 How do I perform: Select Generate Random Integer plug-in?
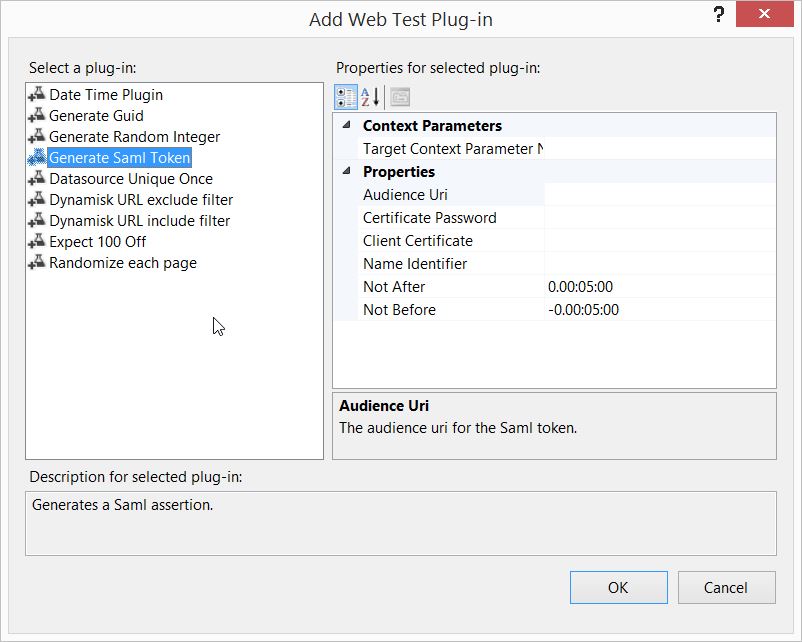pyautogui.click(x=135, y=137)
